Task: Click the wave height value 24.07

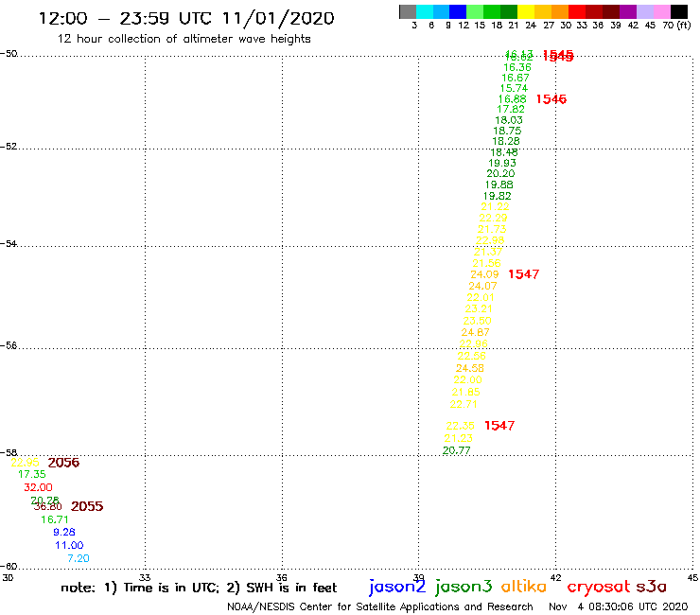Action: coord(482,287)
